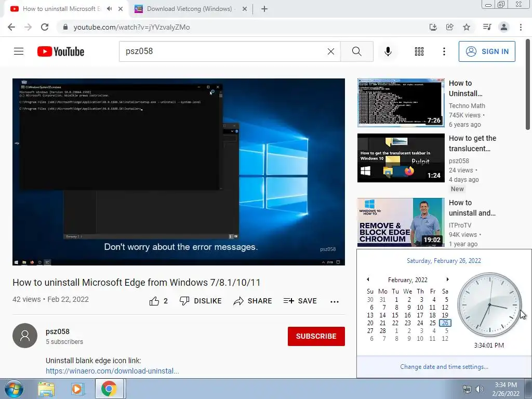Click SAVE to add to playlist

click(300, 301)
